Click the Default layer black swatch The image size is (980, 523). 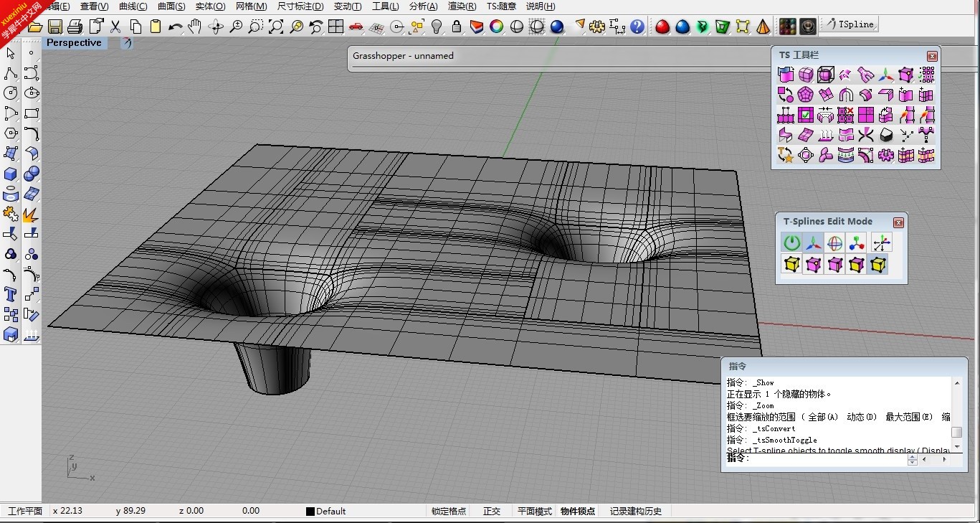coord(310,512)
